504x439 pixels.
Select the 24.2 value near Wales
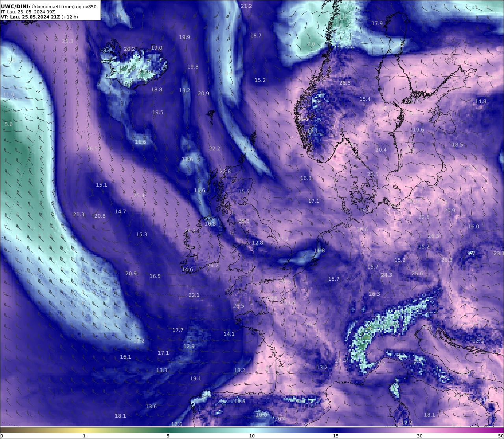213,265
